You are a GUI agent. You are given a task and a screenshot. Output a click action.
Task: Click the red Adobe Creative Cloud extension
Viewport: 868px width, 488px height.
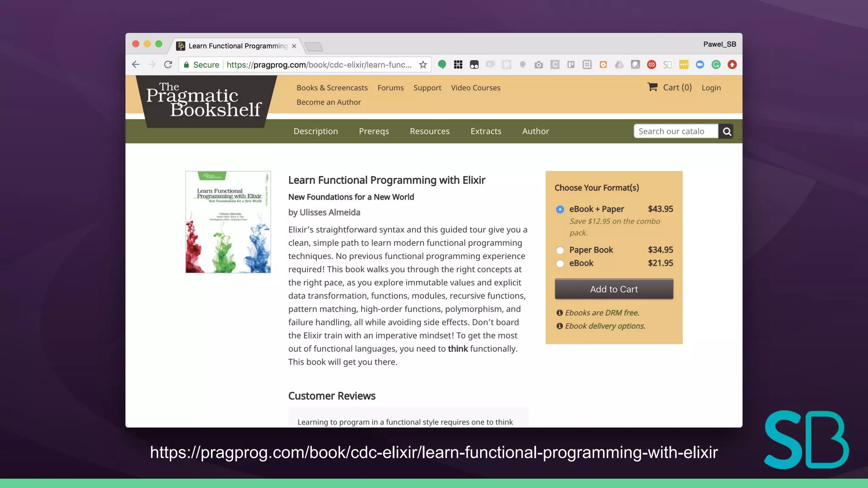point(651,64)
